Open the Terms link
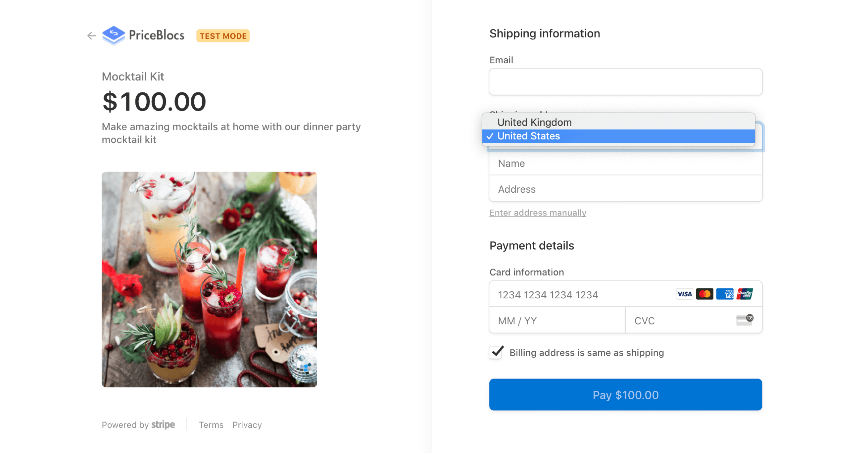Image resolution: width=868 pixels, height=453 pixels. [x=211, y=425]
